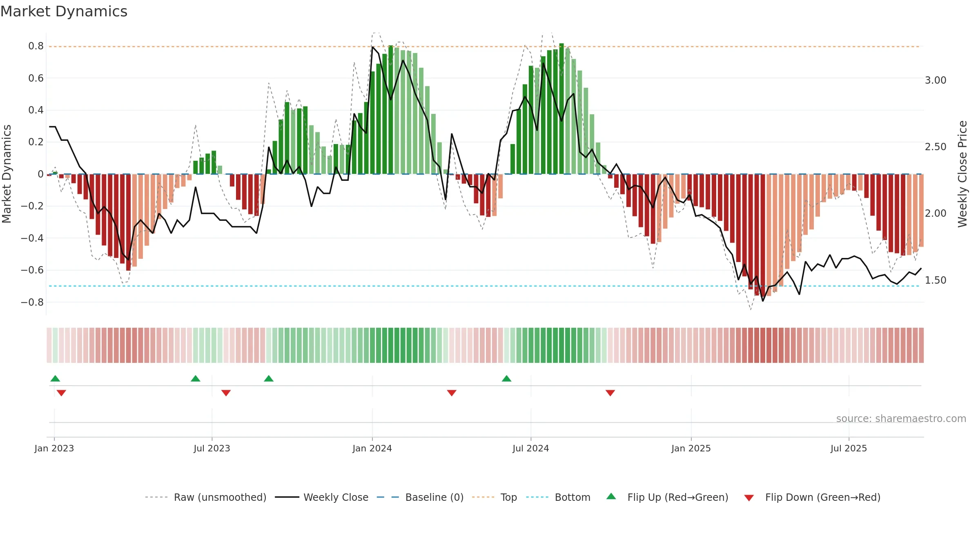Select the green Flip Up marker before Jul 2023
Screen dimensions: 980x551
(x=196, y=378)
